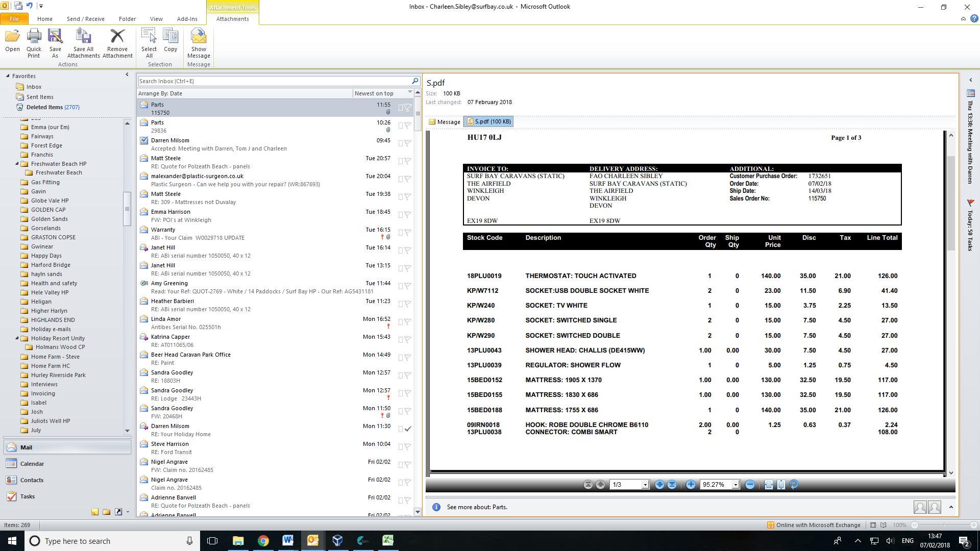Zoom in on the PDF preview
980x551 pixels.
pyautogui.click(x=691, y=485)
